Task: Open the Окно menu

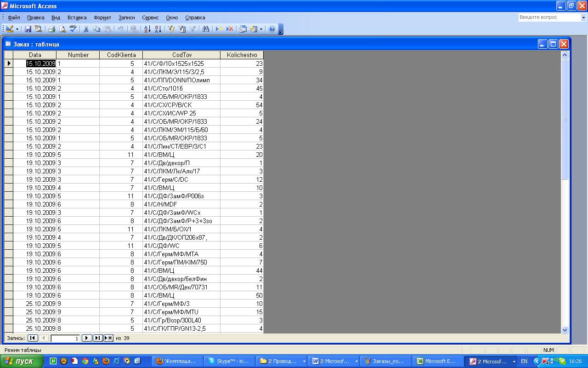Action: point(172,17)
